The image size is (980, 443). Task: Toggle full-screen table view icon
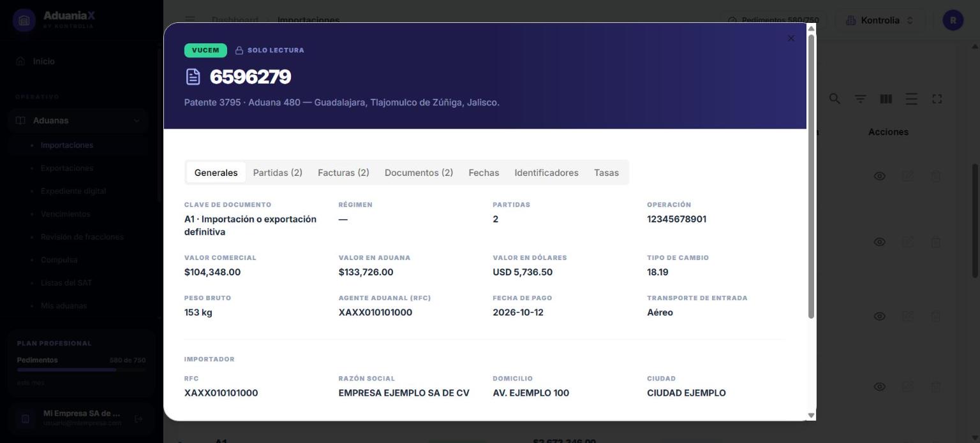[x=937, y=99]
